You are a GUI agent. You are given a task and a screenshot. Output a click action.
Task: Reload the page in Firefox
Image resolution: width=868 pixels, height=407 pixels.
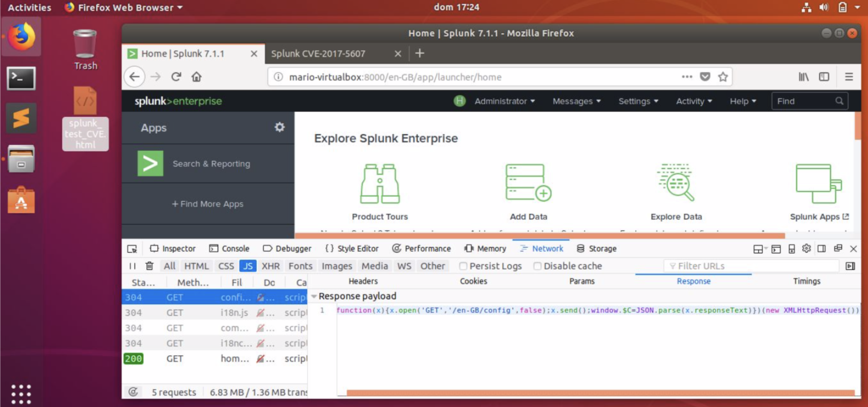click(176, 77)
